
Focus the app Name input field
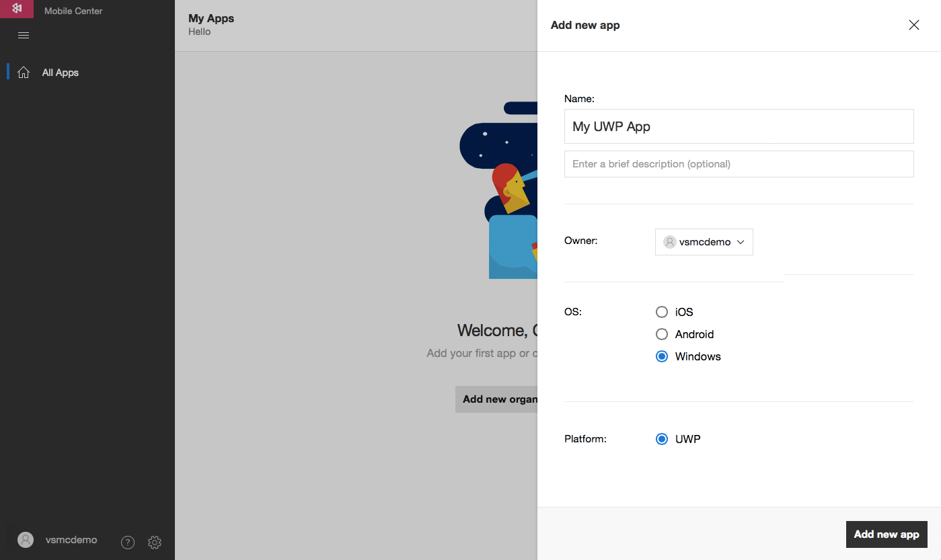pyautogui.click(x=739, y=126)
